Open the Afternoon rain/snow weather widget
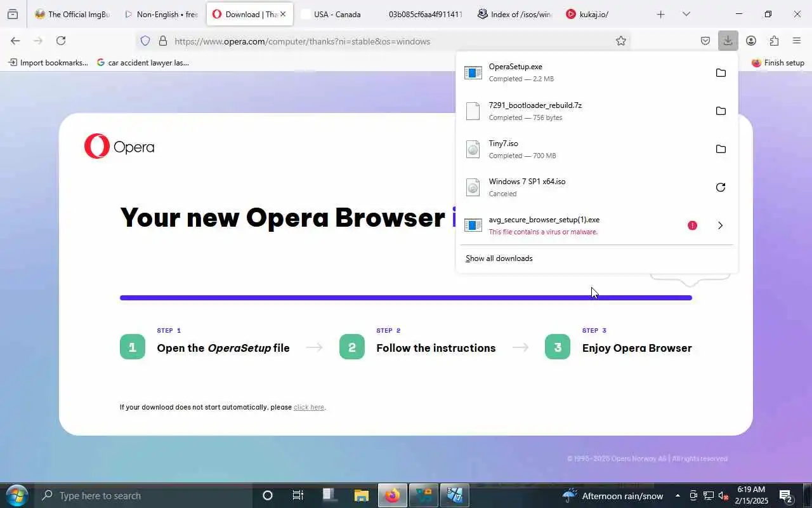The height and width of the screenshot is (508, 812). pos(613,496)
